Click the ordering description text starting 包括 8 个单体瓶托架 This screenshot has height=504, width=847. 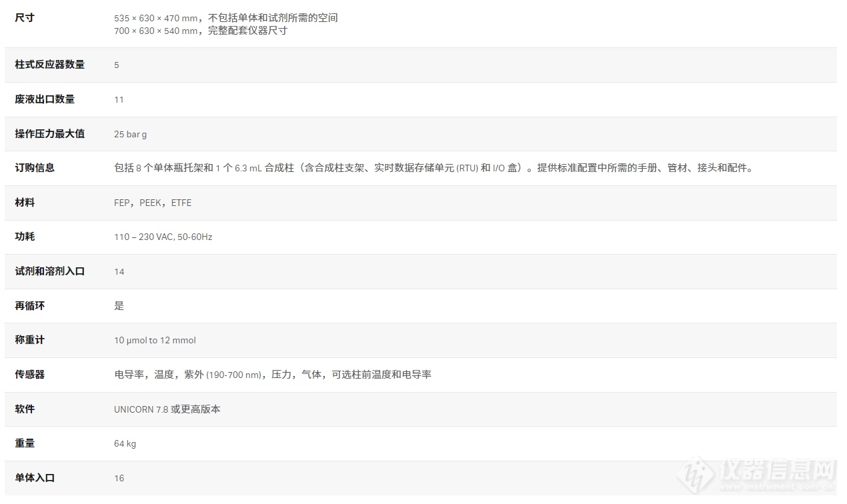[x=434, y=168]
